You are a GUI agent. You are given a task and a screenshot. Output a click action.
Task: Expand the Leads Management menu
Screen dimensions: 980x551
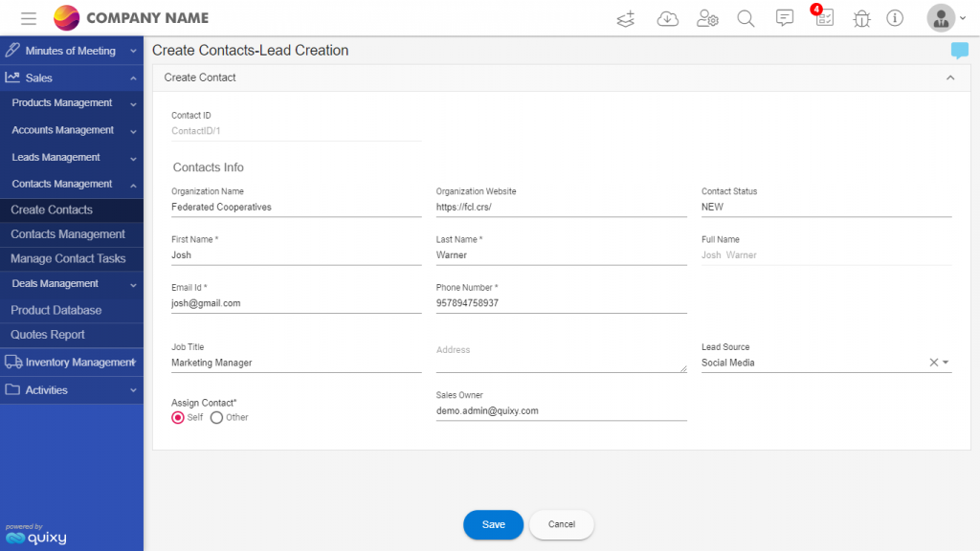71,158
